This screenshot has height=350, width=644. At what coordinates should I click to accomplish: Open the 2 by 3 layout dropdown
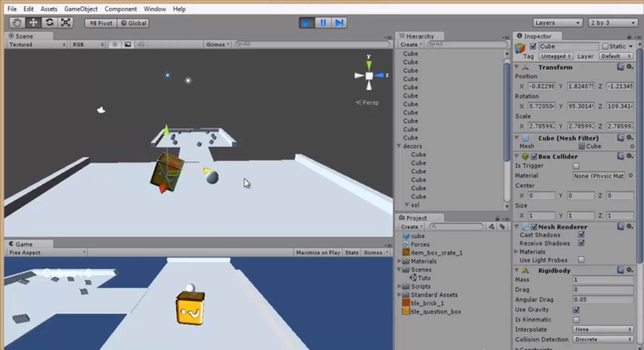[613, 23]
